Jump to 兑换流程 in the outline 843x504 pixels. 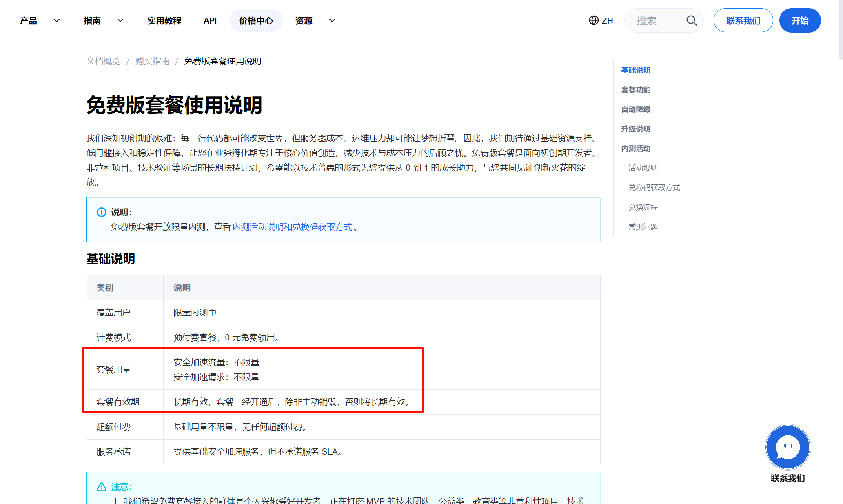tap(643, 207)
